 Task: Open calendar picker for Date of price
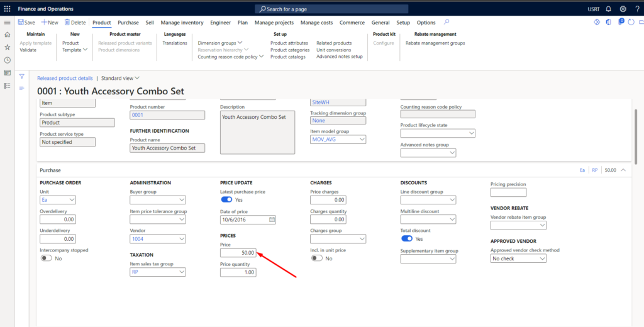[272, 219]
